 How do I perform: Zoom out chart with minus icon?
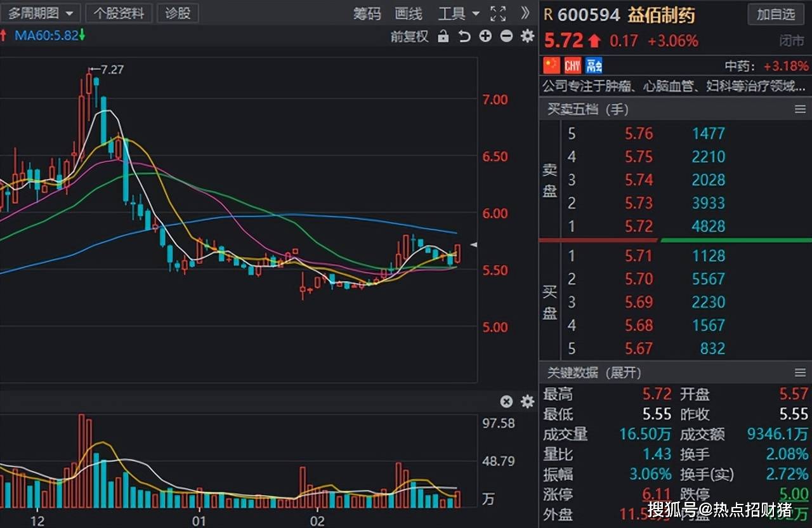(506, 36)
